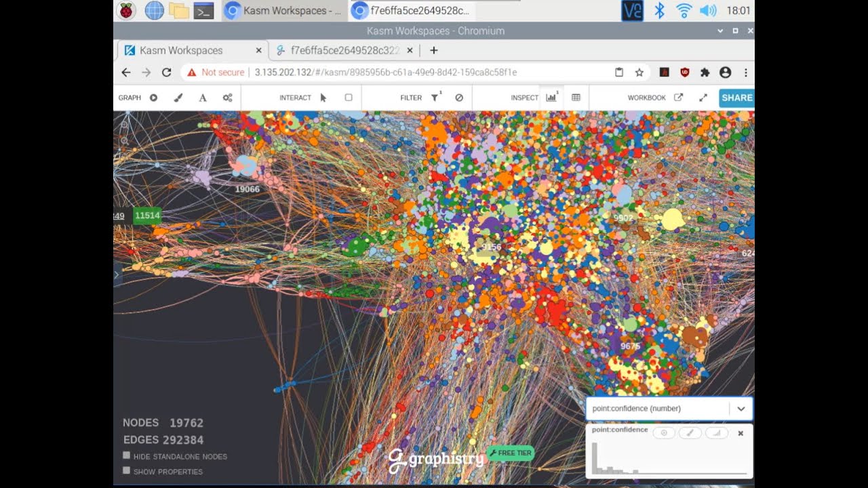Open the graph brush style tool

[178, 98]
